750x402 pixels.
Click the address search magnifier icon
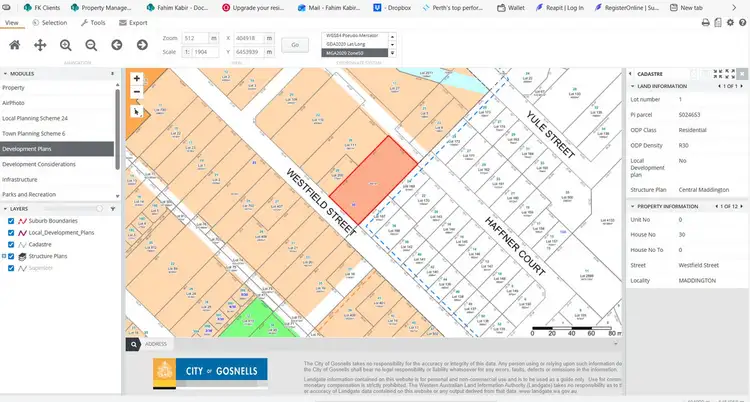click(133, 344)
